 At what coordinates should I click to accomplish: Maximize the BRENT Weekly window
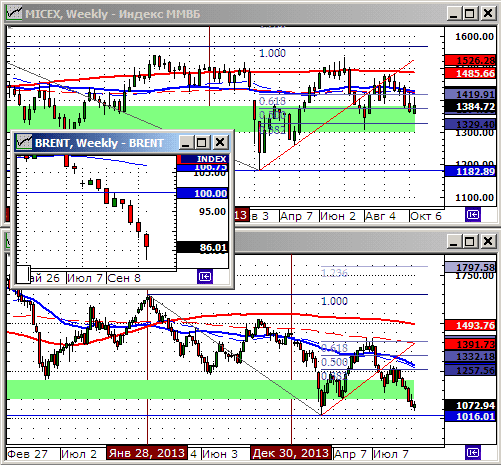(x=202, y=143)
